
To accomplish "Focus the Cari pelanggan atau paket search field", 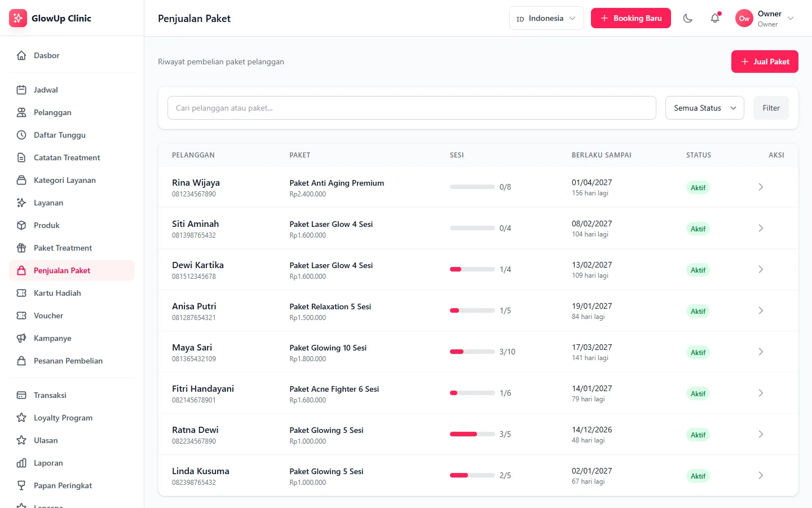I will tap(412, 108).
